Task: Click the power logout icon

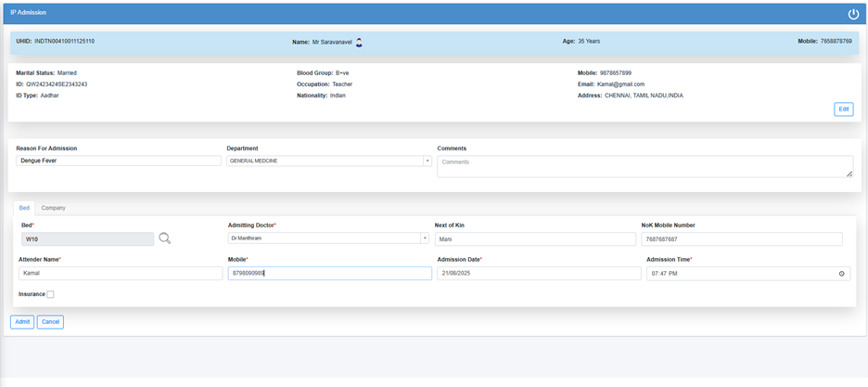Action: coord(853,14)
